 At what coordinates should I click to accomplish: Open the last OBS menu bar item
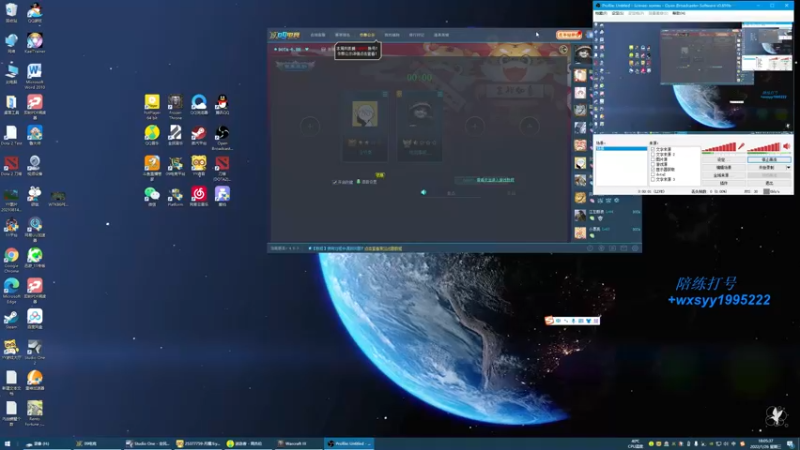point(679,13)
